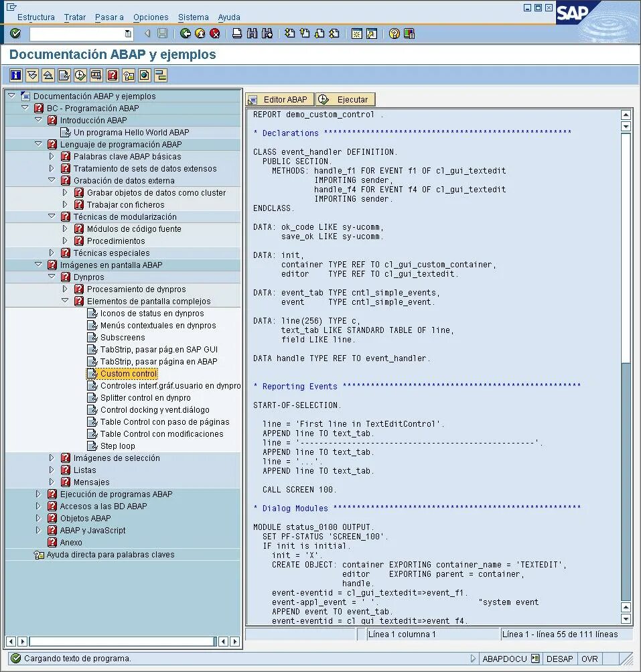Viewport: 641px width, 672px height.
Task: Open the Pasar a menu
Action: coord(109,17)
